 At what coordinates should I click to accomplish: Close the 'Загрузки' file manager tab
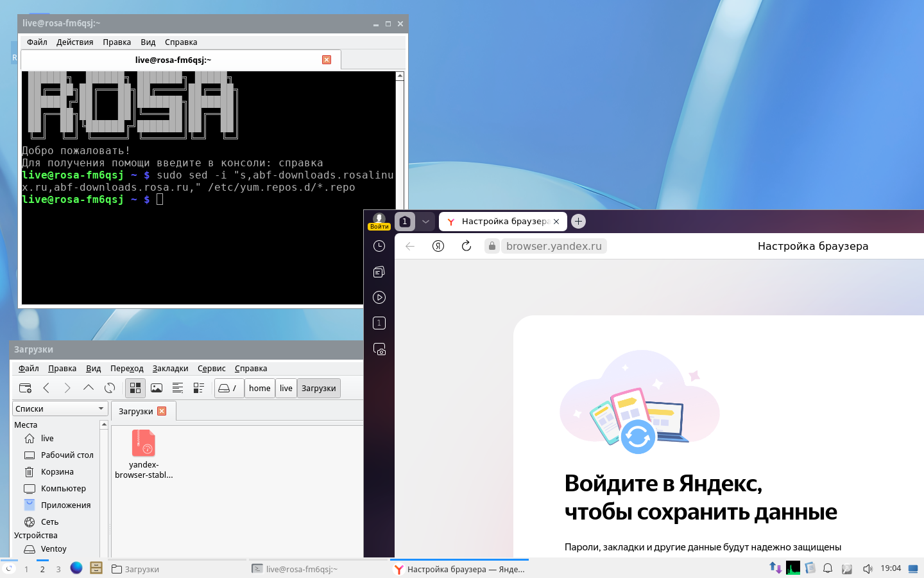(x=162, y=411)
